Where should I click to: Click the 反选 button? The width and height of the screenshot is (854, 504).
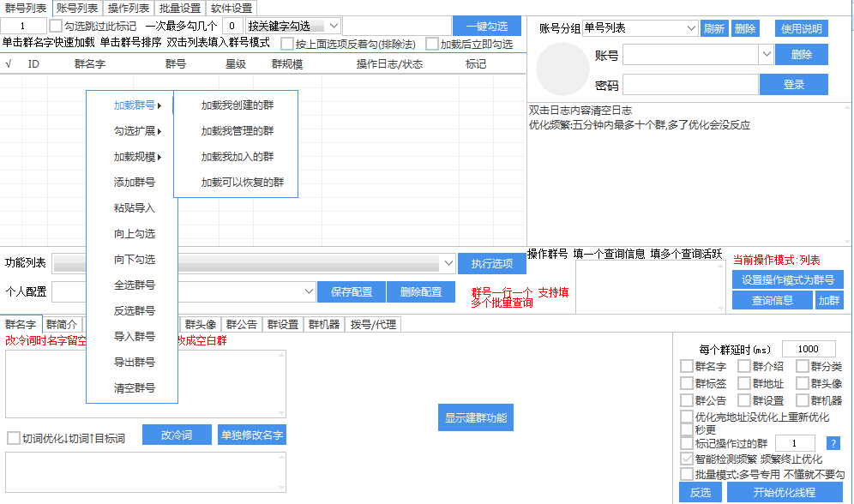[701, 492]
